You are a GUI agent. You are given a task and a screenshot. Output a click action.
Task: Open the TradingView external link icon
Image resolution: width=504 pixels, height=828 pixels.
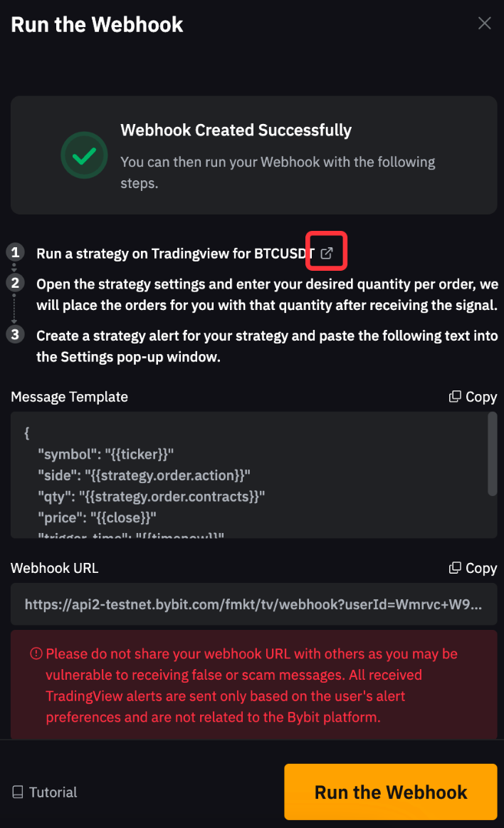[x=326, y=251]
